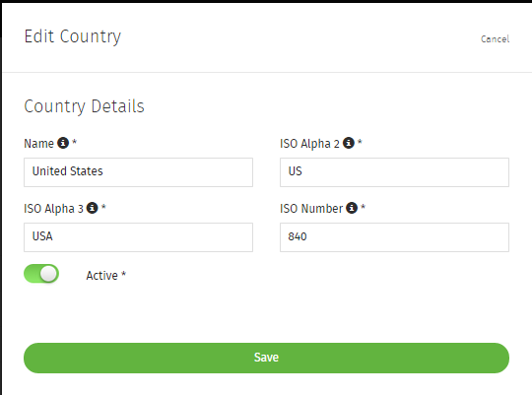
Task: Click into the ISO Alpha 3 field with USA
Action: 139,237
